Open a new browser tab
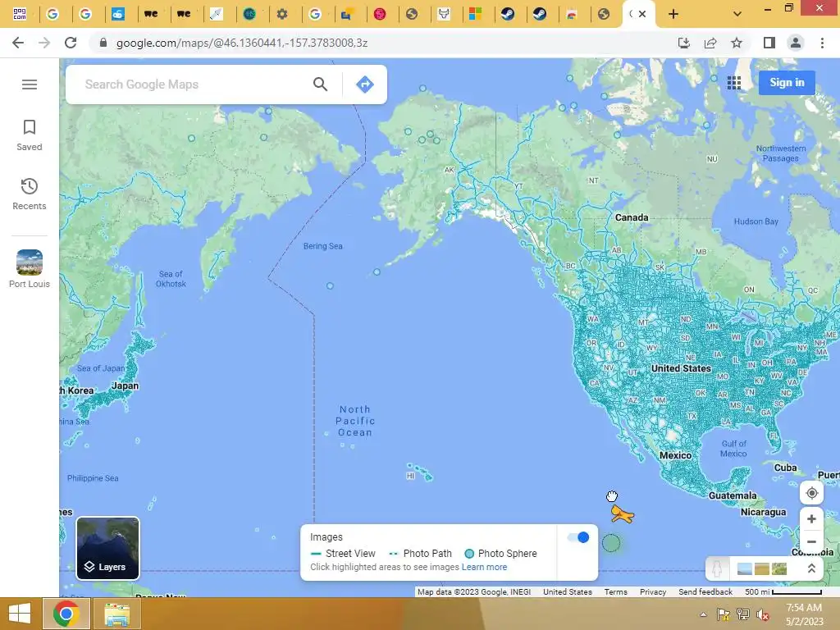This screenshot has width=840, height=630. pos(673,14)
